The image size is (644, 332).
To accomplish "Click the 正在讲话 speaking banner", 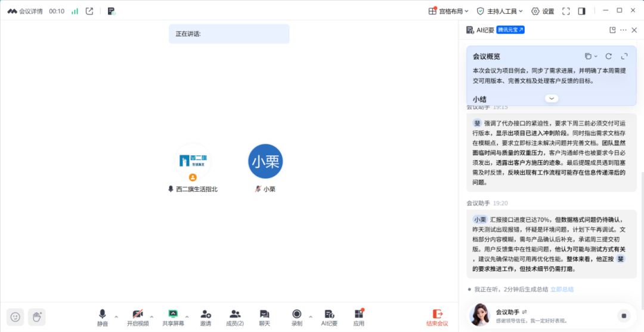I will 229,33.
